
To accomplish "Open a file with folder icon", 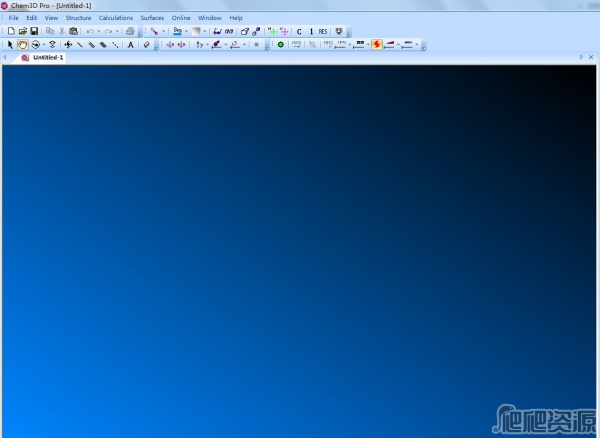I will click(x=22, y=31).
